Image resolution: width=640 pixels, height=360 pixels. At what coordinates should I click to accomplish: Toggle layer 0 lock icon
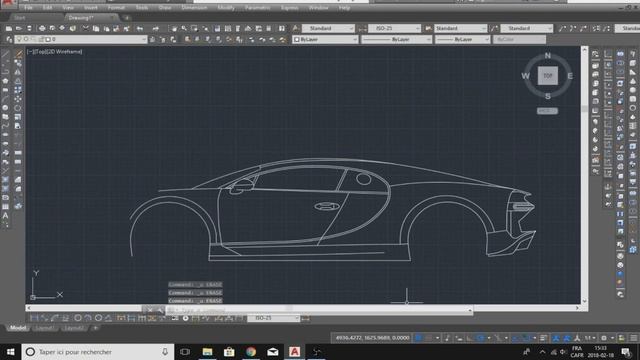click(x=40, y=40)
